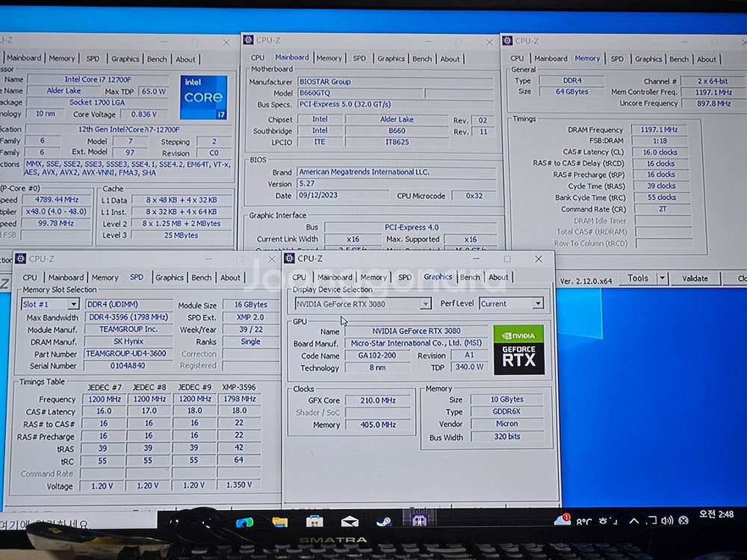This screenshot has width=747, height=560.
Task: Click the DRAM Frequency value 1197.1 MHz
Action: click(660, 129)
